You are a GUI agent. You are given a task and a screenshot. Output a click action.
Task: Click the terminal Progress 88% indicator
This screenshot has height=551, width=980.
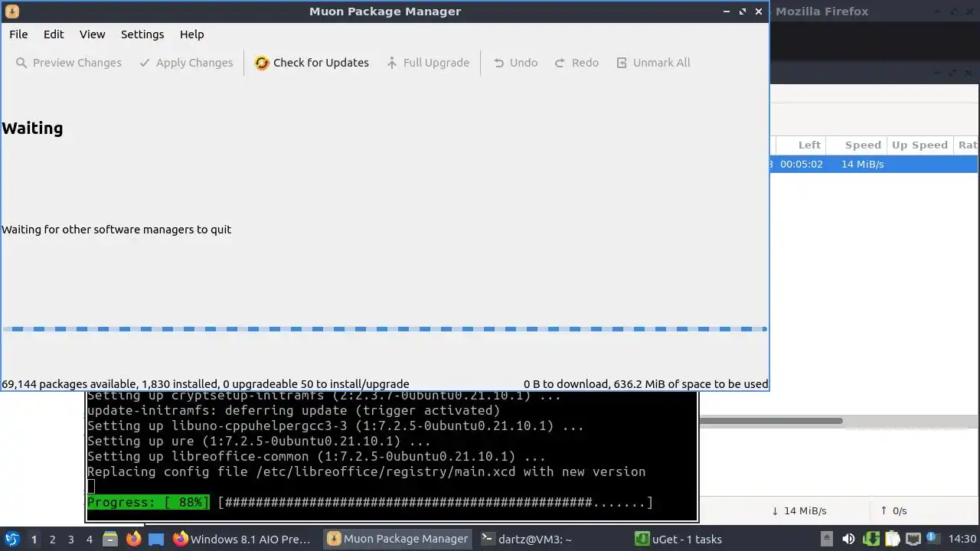(x=148, y=502)
